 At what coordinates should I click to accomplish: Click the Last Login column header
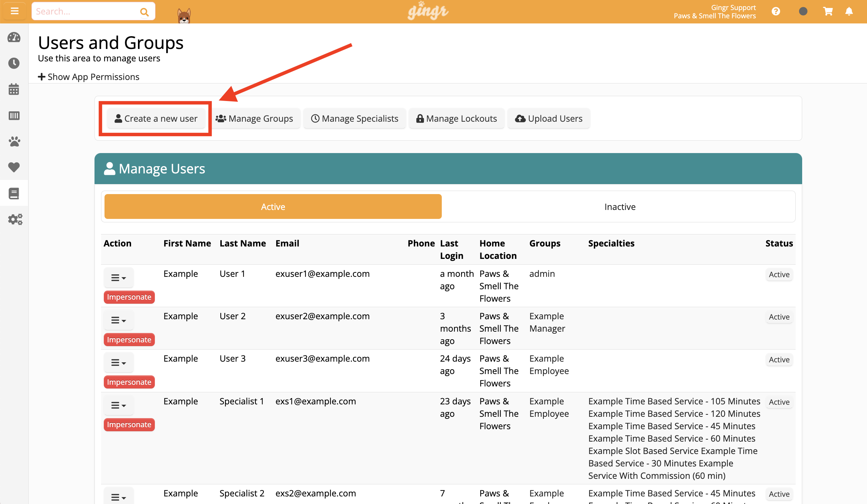(x=452, y=250)
